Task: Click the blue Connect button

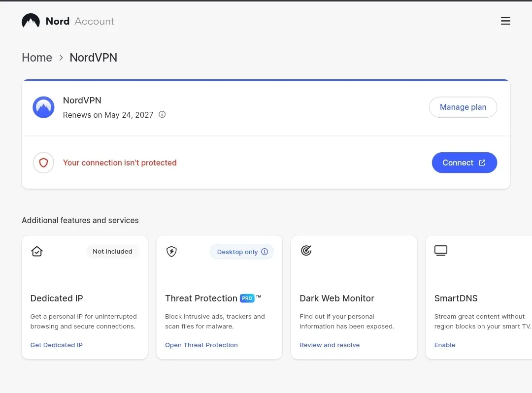Action: (x=464, y=163)
